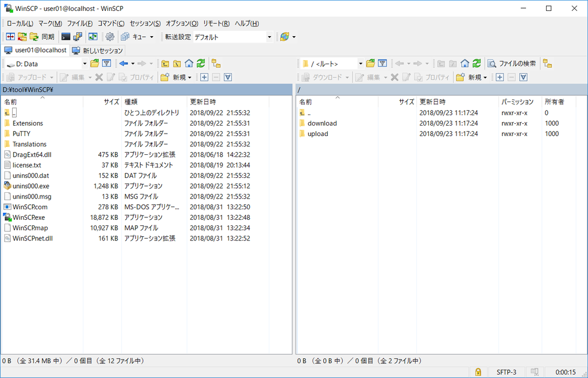588x378 pixels.
Task: Click the green-arrow panel icon before the gear
Action: [92, 37]
